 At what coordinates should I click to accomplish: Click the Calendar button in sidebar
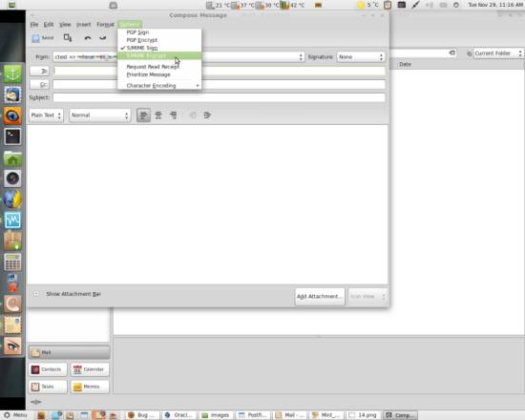pos(90,369)
